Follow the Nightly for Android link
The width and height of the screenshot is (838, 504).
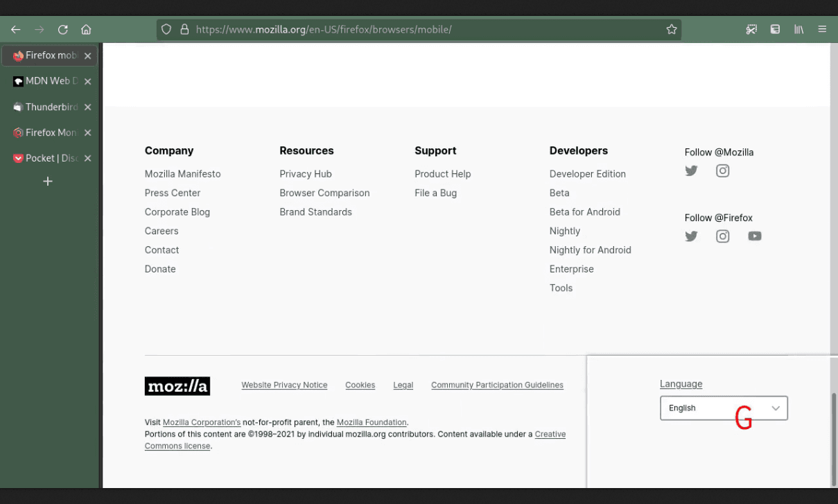(x=590, y=250)
